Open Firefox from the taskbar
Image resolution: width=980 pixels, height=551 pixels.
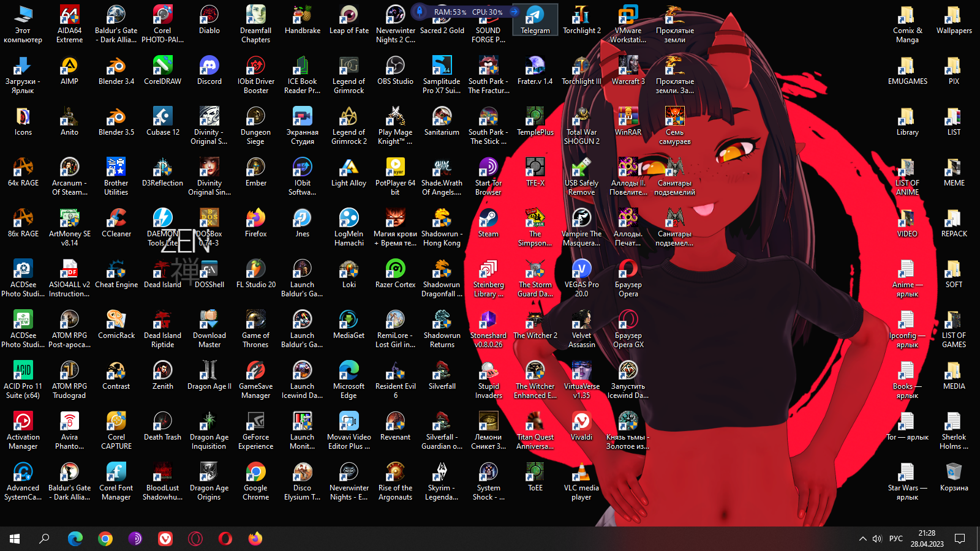[255, 539]
